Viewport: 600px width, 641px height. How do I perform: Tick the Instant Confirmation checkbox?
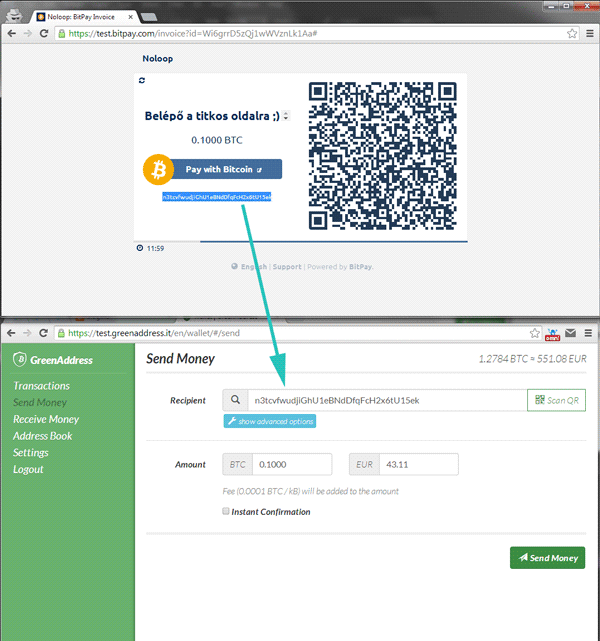click(x=226, y=511)
